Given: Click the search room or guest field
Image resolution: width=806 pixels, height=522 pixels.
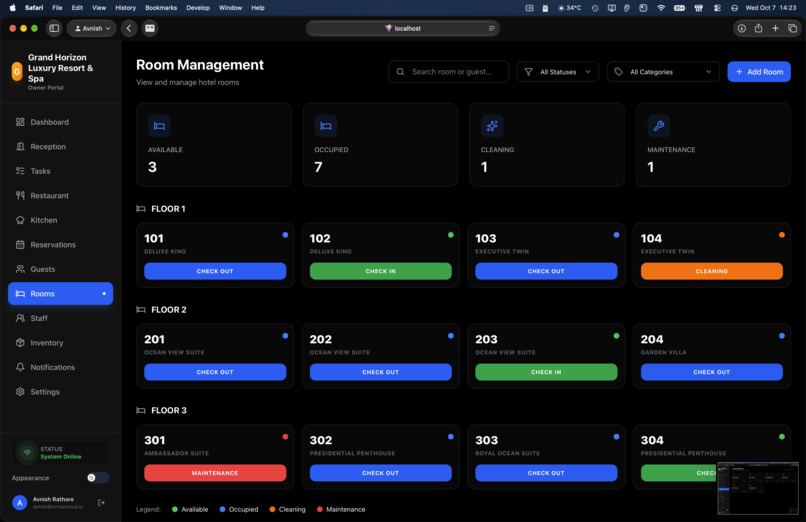Looking at the screenshot, I should coord(449,72).
